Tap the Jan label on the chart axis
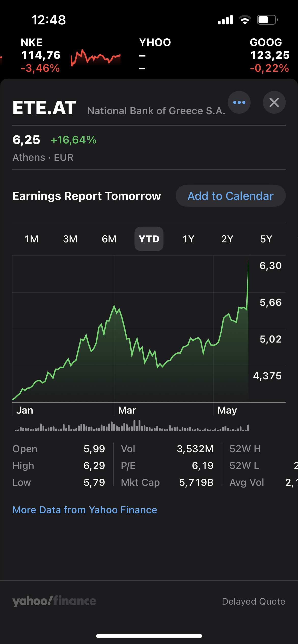Image resolution: width=298 pixels, height=644 pixels. [25, 410]
